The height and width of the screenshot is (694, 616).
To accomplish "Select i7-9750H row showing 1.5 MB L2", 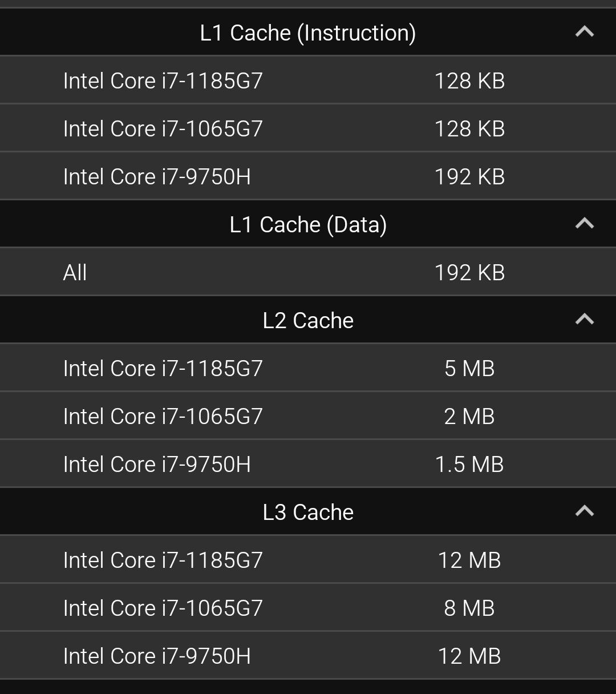I will (x=308, y=464).
